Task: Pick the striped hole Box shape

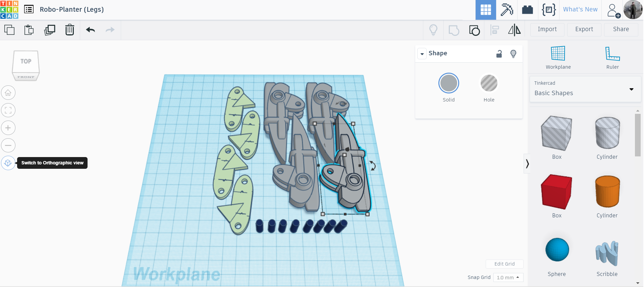Action: pyautogui.click(x=557, y=133)
